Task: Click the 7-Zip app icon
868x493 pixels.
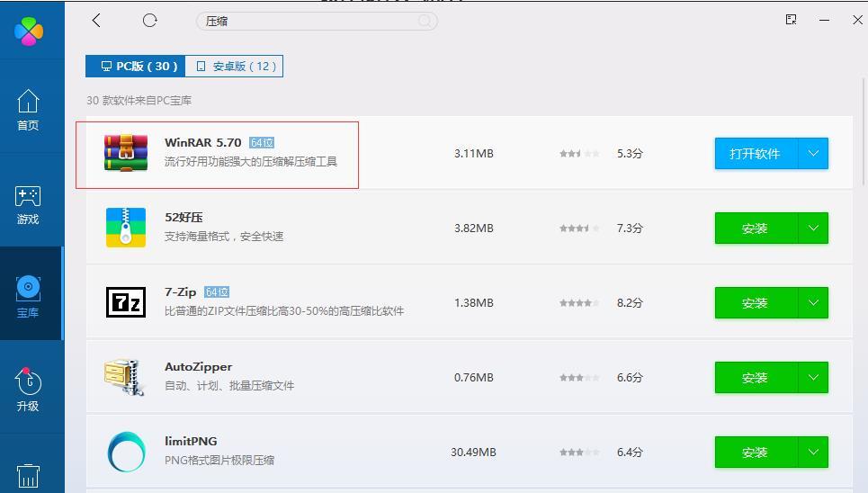Action: click(x=126, y=302)
